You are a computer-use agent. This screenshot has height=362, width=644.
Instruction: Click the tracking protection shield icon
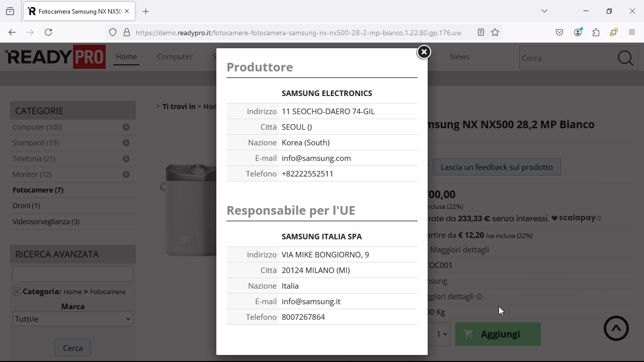[113, 32]
